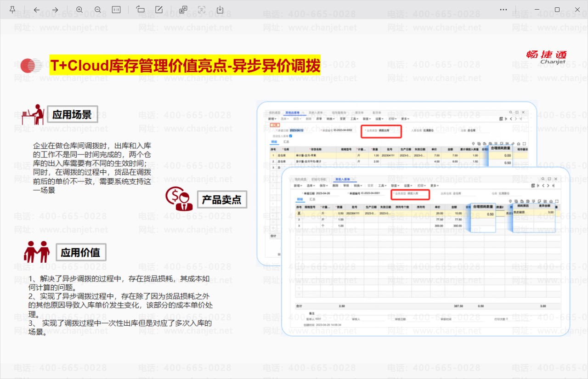
Task: Switch to 汇总 tab in the 其他出库单 form
Action: tap(286, 142)
